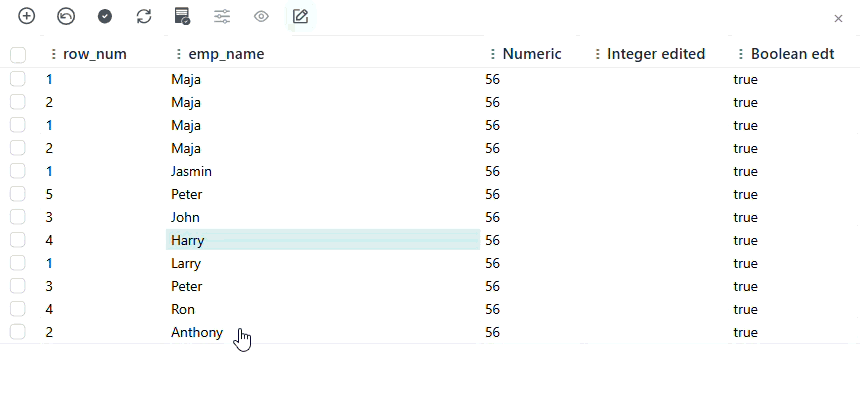Click the 56 value in Harry row
Screen dimensions: 860x398
(x=493, y=240)
